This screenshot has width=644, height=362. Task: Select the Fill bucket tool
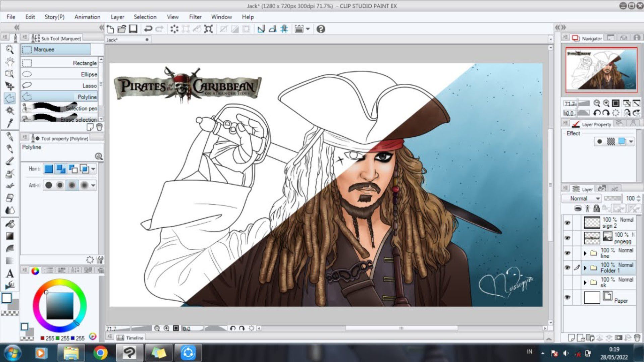10,224
